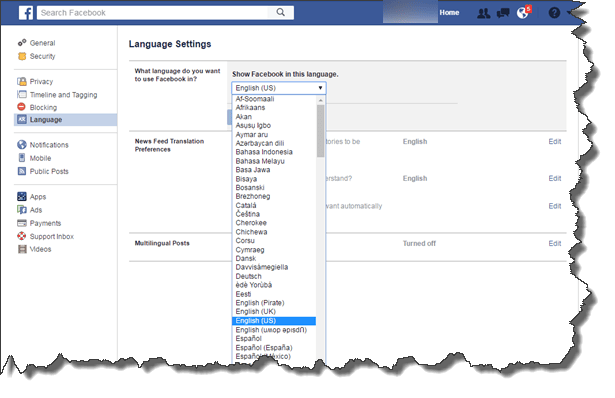615x398 pixels.
Task: Choose Asụsụ Igbo language option
Action: click(x=274, y=125)
